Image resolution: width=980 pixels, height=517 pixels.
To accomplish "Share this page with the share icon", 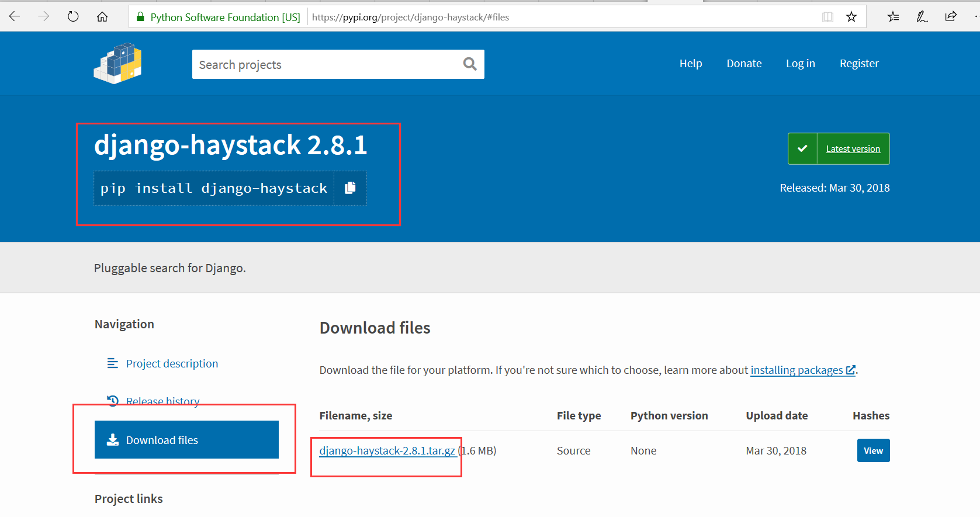I will (x=951, y=16).
